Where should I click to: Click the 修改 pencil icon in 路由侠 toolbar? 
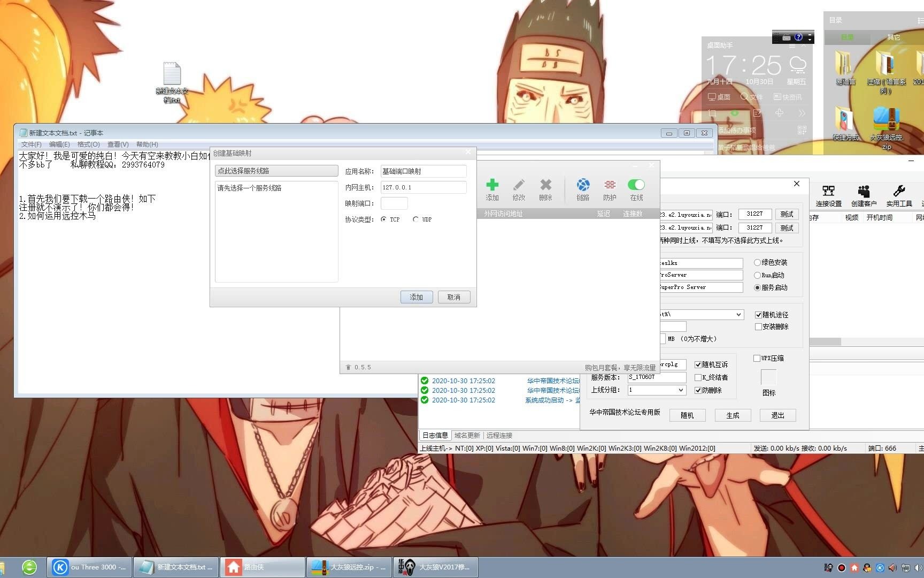click(x=519, y=185)
